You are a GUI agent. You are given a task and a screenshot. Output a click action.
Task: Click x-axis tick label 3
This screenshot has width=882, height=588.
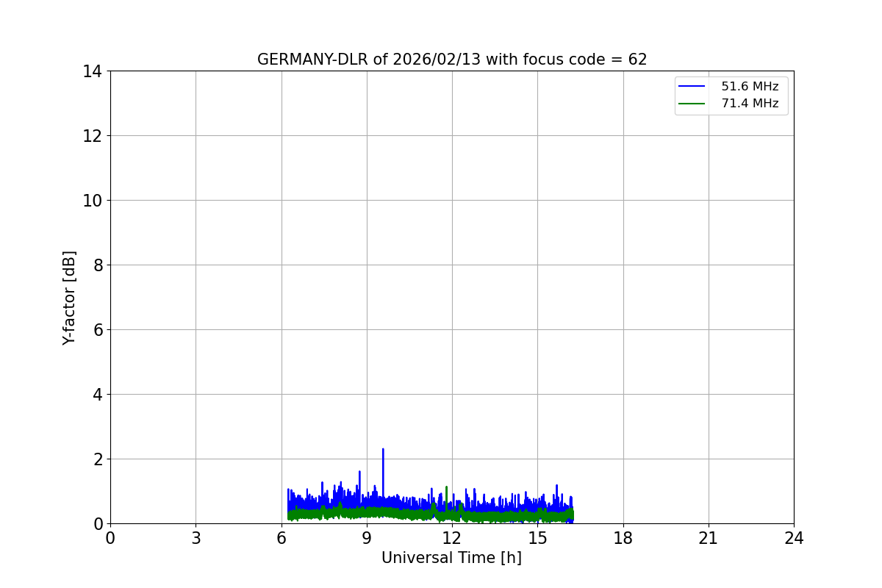(x=196, y=538)
